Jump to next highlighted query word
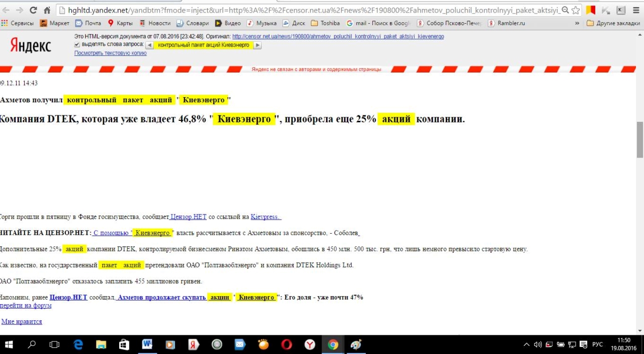 click(x=258, y=45)
